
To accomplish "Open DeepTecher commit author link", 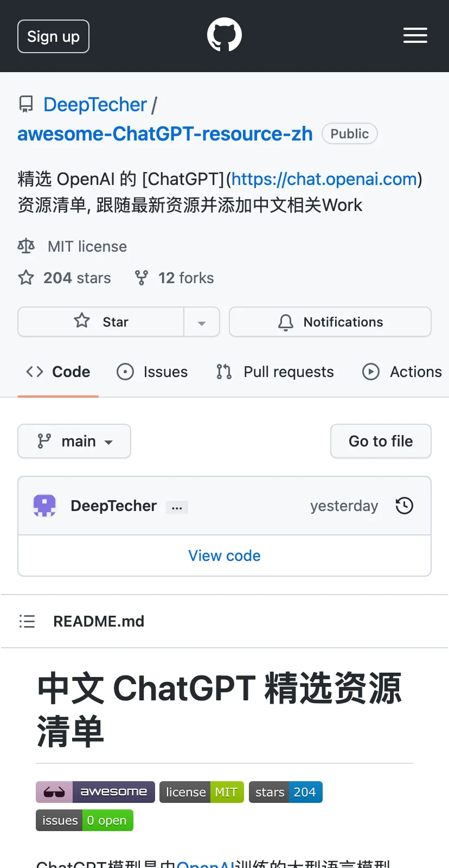I will coord(114,506).
